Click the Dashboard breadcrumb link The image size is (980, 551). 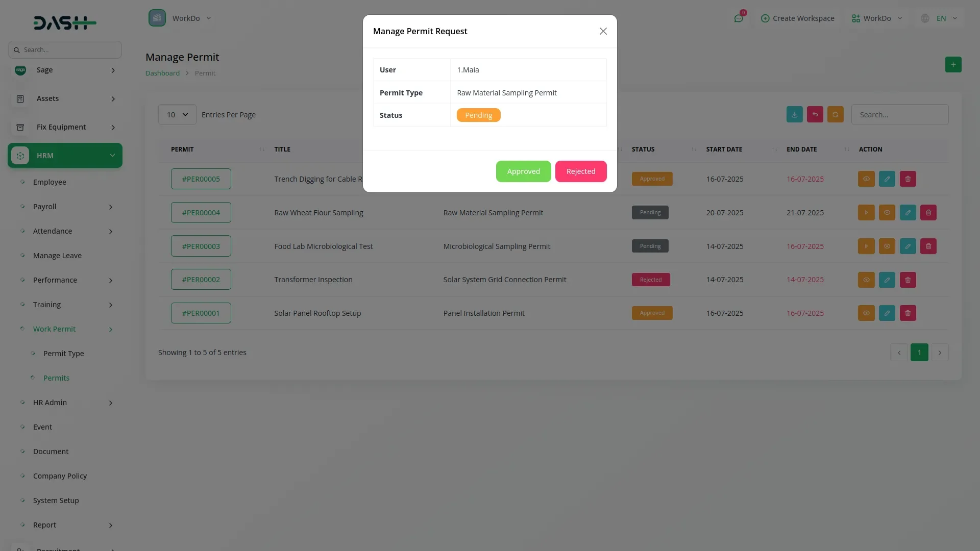[x=162, y=73]
